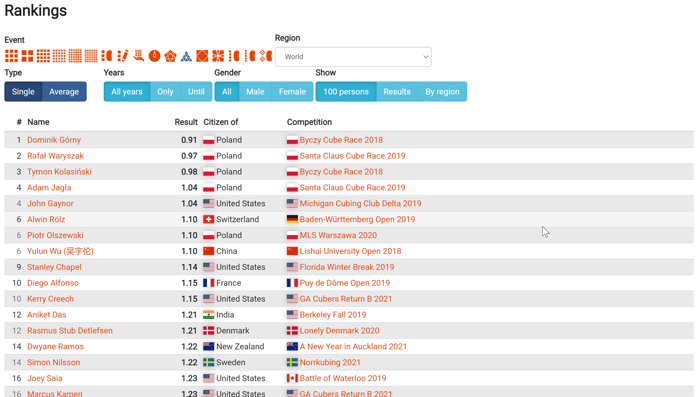Select the 7x7x7 Cube event icon
The width and height of the screenshot is (700, 397).
pos(91,56)
